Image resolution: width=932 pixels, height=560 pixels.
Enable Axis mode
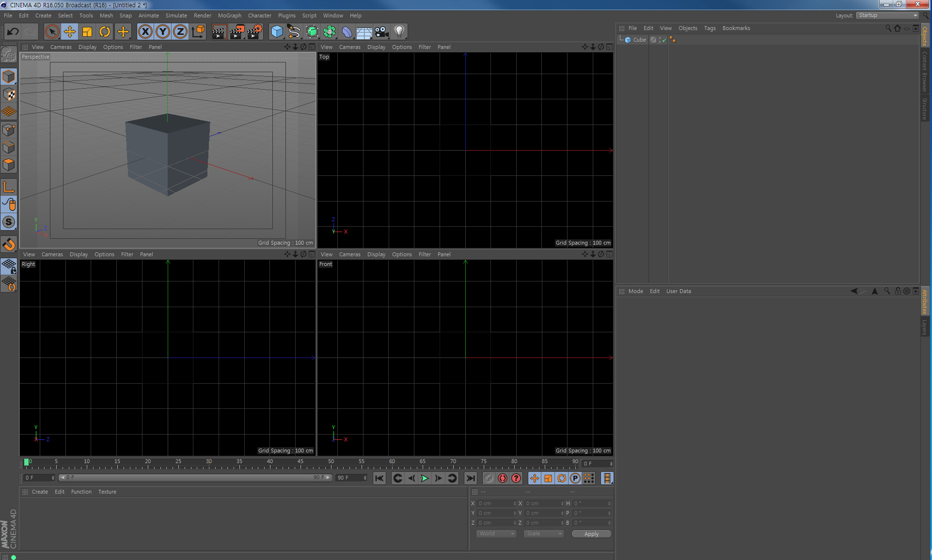(x=9, y=187)
